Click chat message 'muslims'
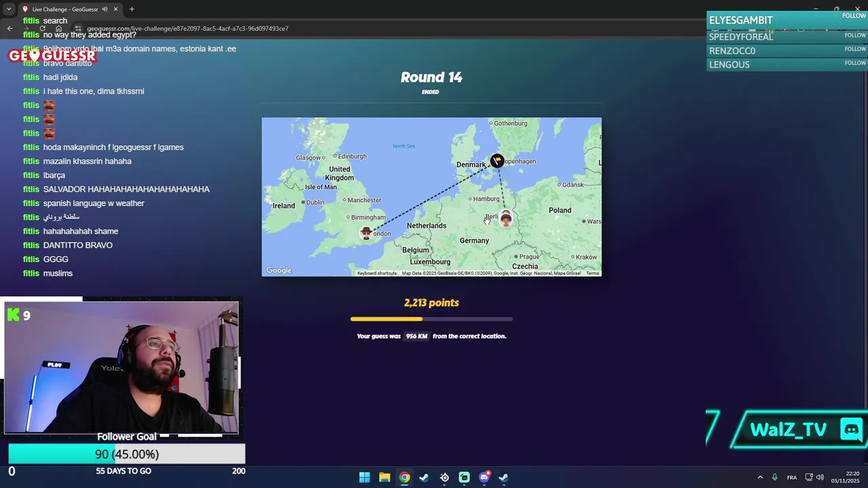This screenshot has width=868, height=488. [58, 273]
